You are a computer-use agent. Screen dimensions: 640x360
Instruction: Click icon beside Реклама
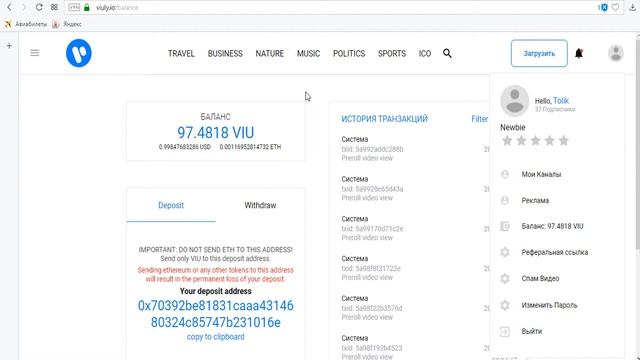pos(505,200)
